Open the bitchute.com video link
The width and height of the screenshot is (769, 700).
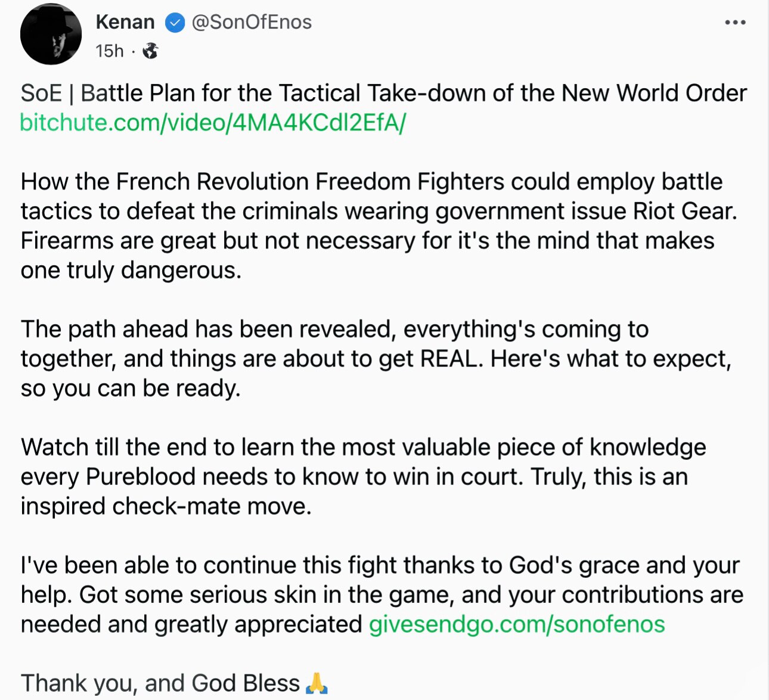coord(213,123)
